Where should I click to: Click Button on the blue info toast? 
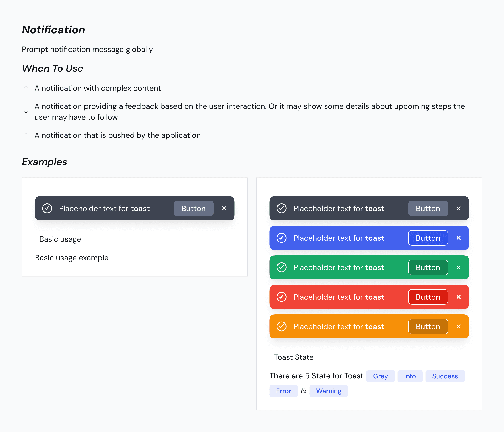click(x=428, y=238)
